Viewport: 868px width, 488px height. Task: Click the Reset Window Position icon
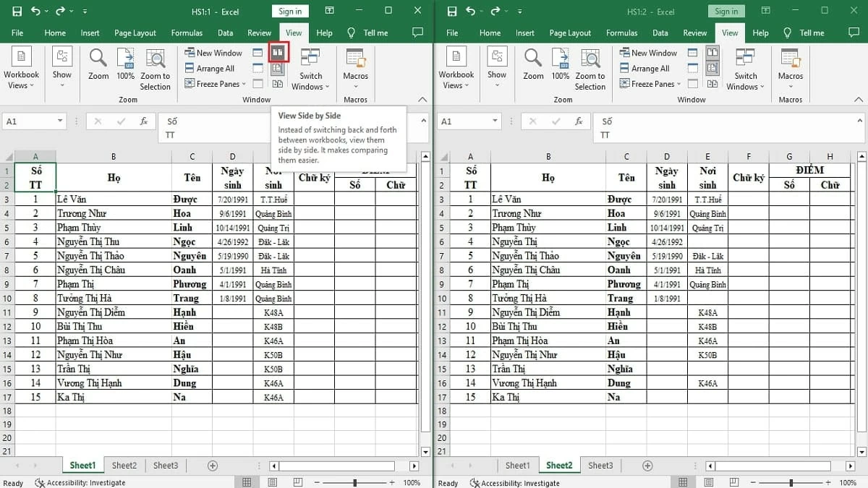click(277, 82)
